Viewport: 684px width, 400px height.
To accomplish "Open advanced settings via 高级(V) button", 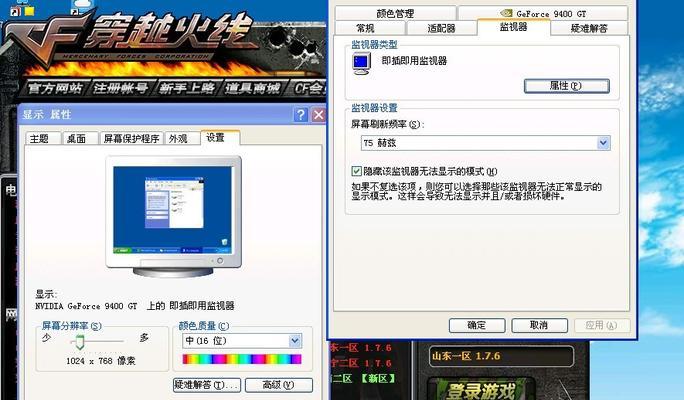I will coord(279,385).
